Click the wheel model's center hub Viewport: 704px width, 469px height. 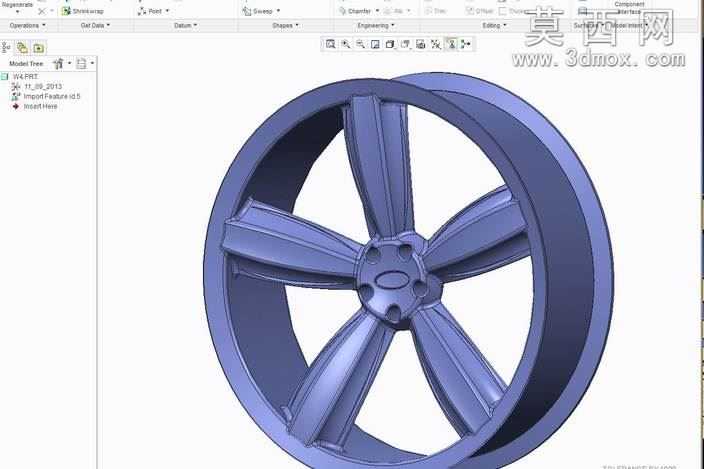click(392, 281)
